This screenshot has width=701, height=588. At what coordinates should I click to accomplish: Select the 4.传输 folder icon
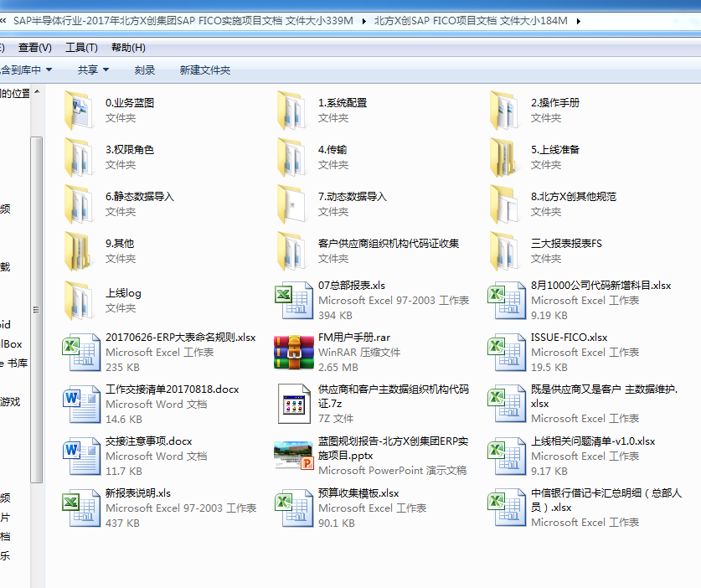pos(291,157)
